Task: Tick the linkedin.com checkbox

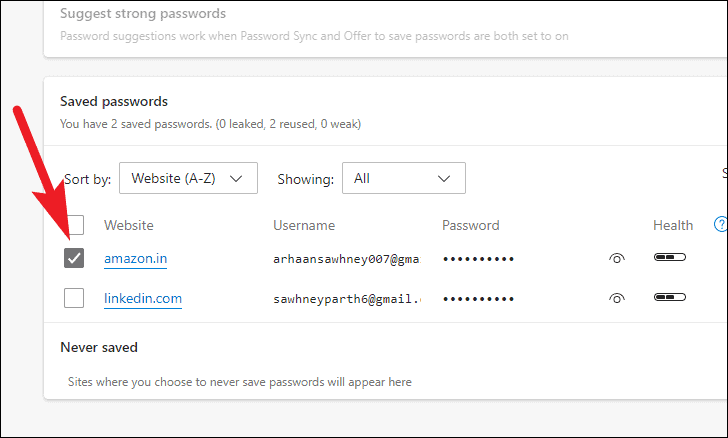Action: point(74,298)
